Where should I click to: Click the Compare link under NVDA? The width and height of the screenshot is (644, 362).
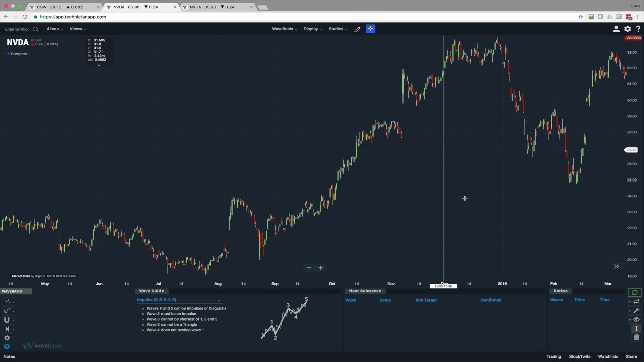(x=19, y=54)
